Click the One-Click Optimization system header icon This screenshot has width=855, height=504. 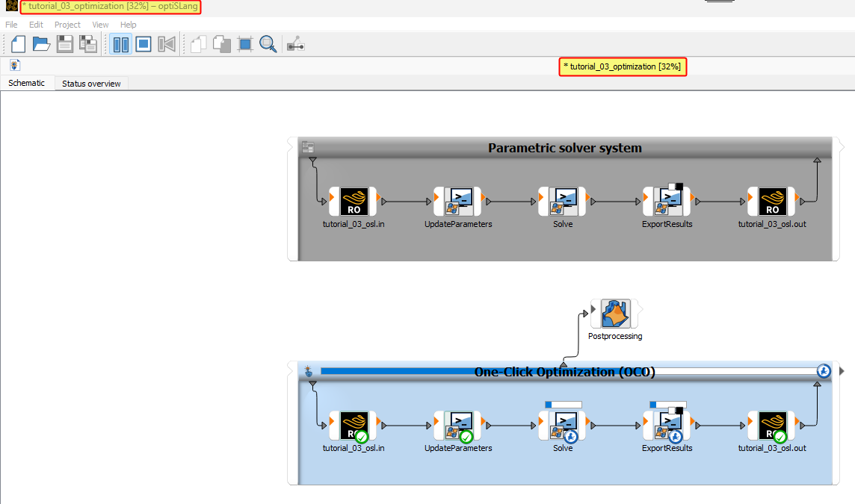coord(308,372)
